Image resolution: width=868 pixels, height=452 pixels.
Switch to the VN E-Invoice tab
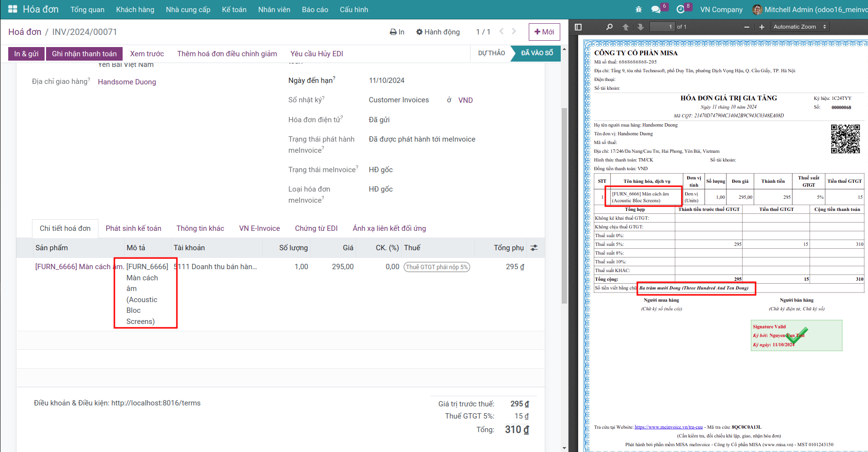[259, 228]
